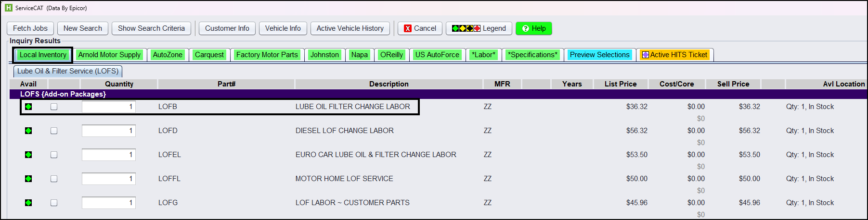Open the Active HITS Ticket tab
Viewport: 868px width, 220px height.
[674, 55]
